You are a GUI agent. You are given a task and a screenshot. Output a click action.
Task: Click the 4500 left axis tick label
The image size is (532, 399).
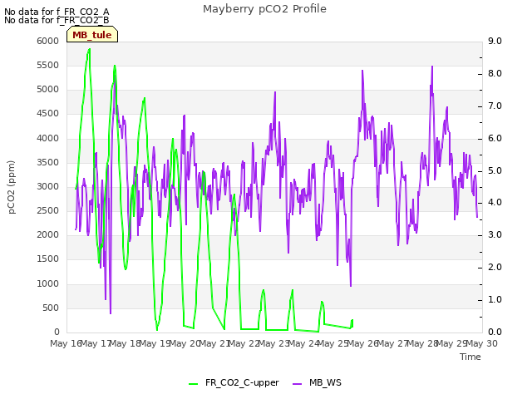[x=48, y=114]
